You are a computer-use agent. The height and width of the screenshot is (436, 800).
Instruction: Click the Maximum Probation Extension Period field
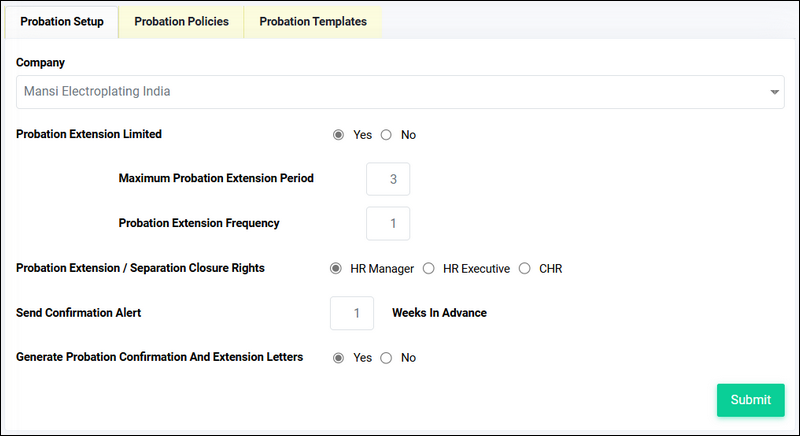pos(388,179)
